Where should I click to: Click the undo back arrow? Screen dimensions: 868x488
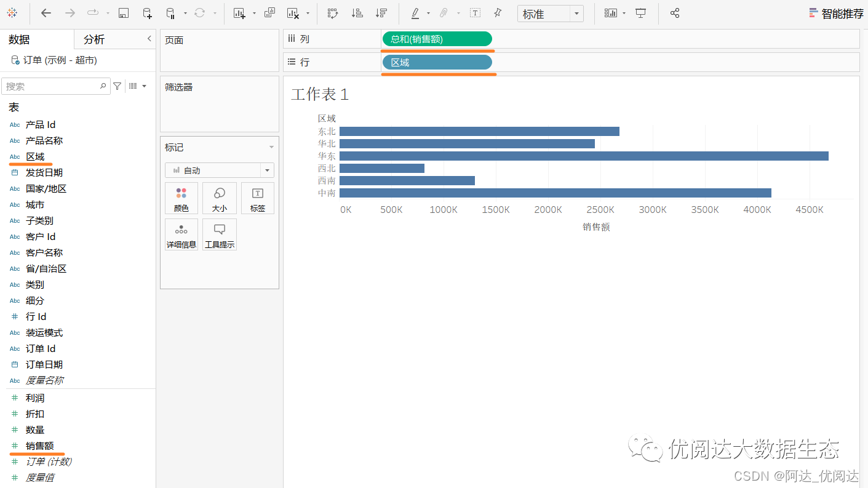(46, 13)
